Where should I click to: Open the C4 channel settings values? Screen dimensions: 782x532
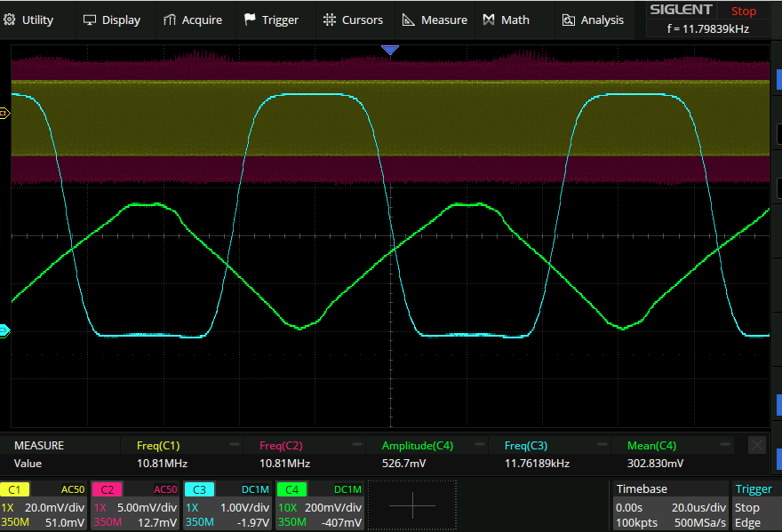click(320, 515)
